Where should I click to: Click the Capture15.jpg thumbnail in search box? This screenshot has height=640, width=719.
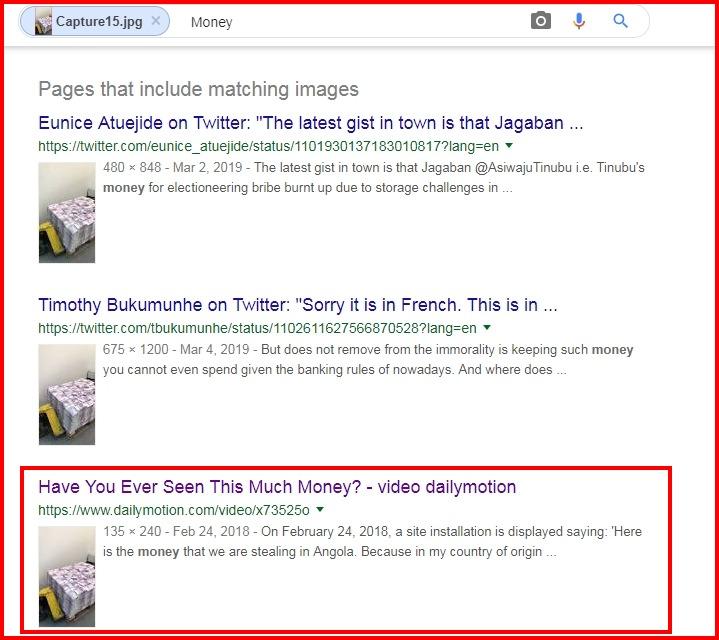(x=44, y=22)
